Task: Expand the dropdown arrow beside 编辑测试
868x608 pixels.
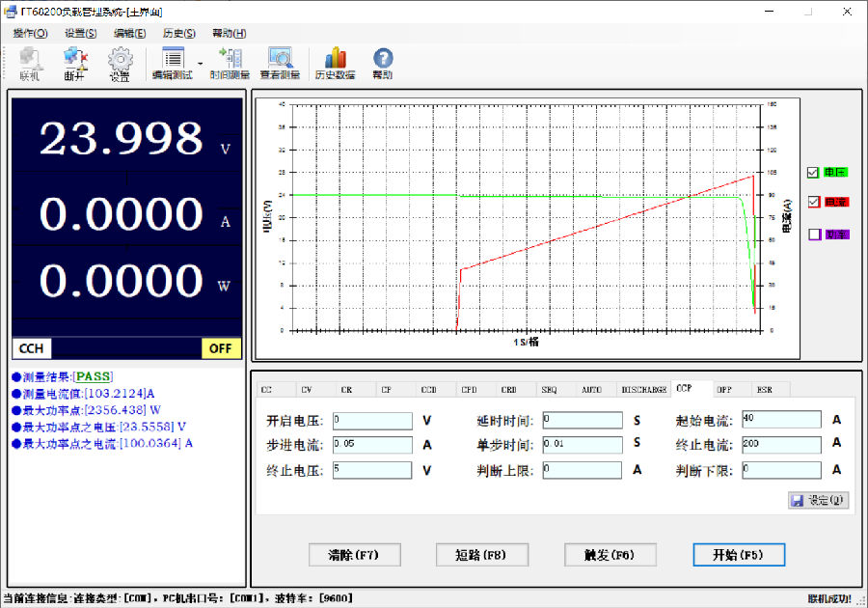Action: [198, 61]
